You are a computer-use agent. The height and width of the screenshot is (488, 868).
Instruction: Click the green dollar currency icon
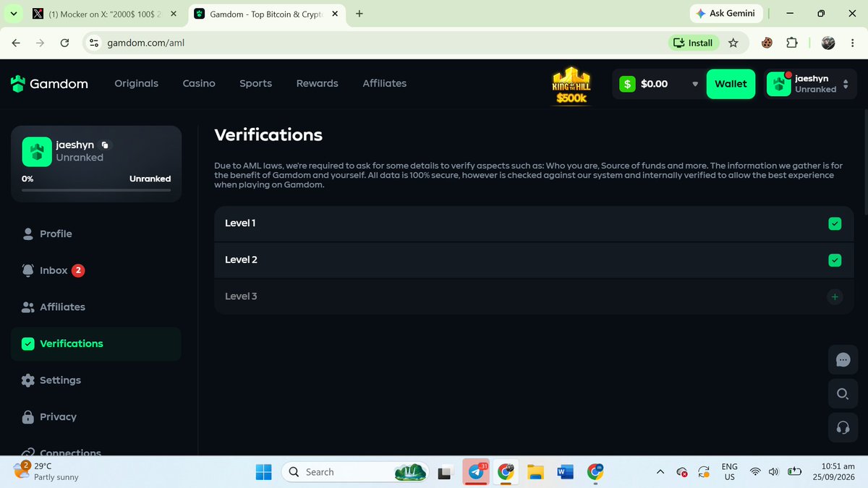tap(627, 84)
